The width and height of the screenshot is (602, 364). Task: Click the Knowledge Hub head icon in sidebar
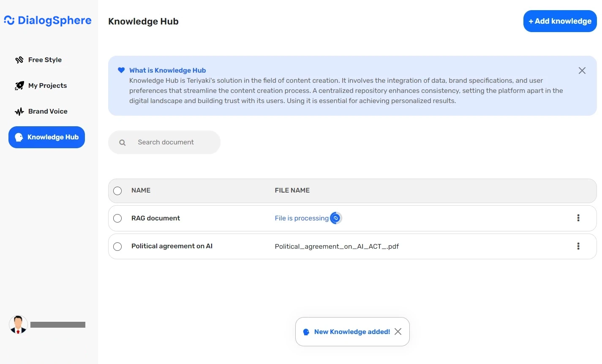point(19,137)
